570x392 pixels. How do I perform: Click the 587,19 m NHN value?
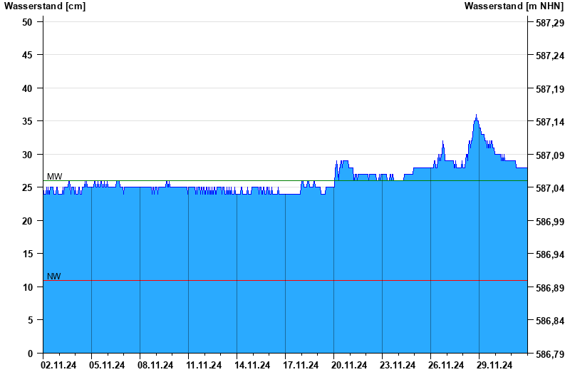click(x=550, y=89)
